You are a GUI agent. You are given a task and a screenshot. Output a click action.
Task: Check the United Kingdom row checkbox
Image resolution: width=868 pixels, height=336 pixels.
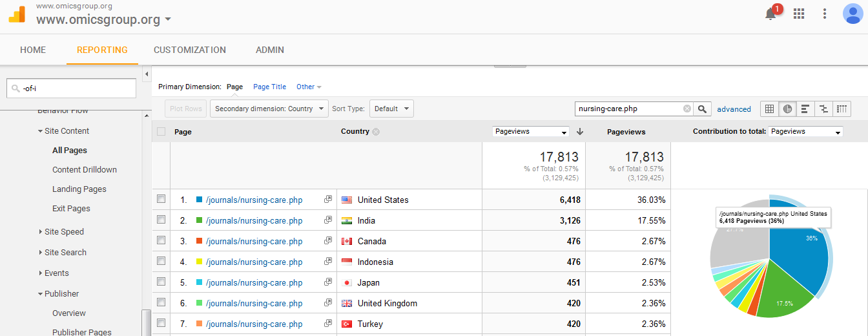[x=161, y=302]
